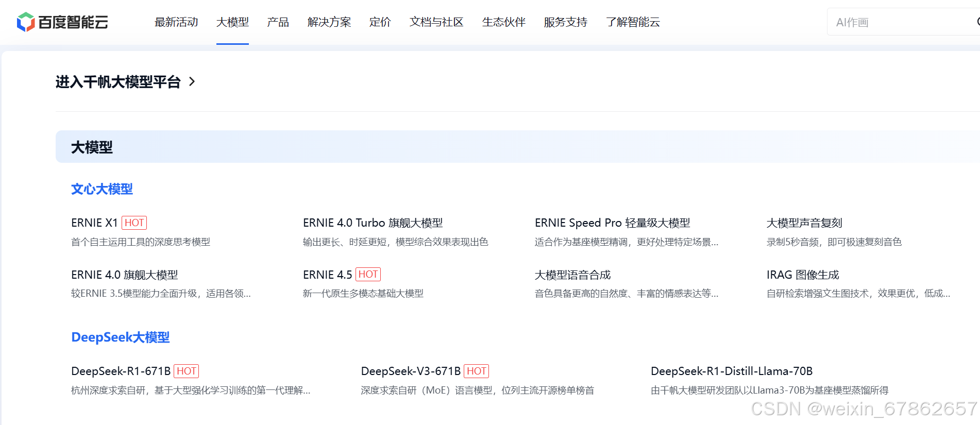Image resolution: width=980 pixels, height=425 pixels.
Task: Click description starting 由千帆大模型研发团队
Action: pyautogui.click(x=770, y=390)
